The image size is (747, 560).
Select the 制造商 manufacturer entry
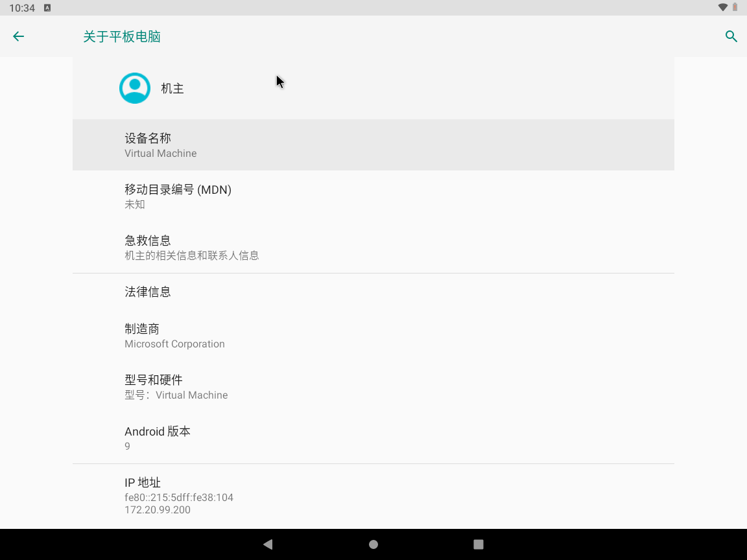tap(373, 336)
